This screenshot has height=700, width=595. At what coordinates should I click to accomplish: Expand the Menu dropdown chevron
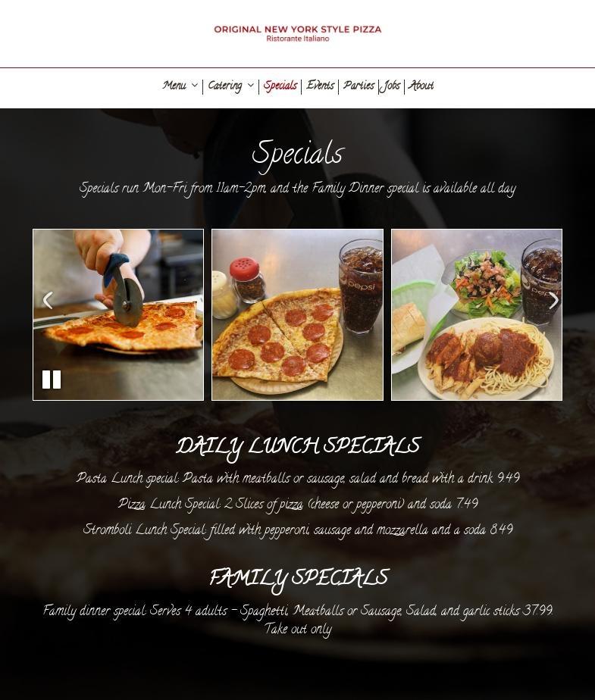(x=194, y=85)
